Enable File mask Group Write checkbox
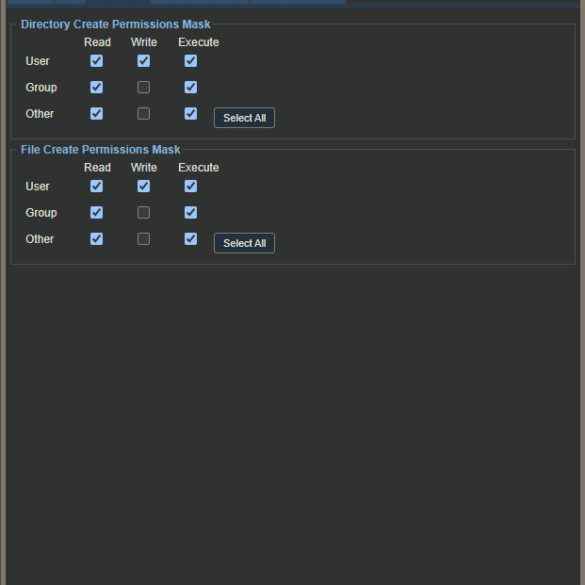The height and width of the screenshot is (585, 585). pos(144,213)
